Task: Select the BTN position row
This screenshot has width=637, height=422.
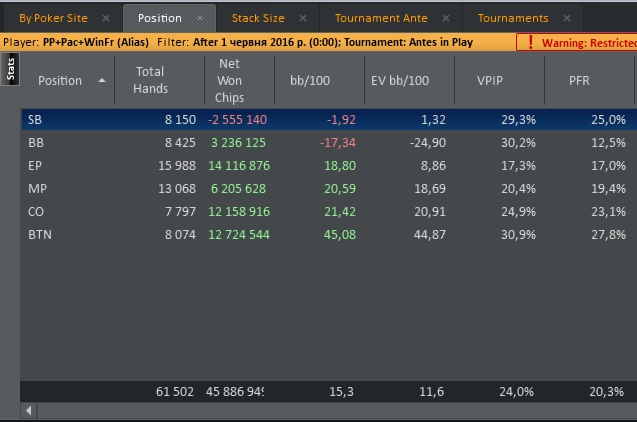Action: click(x=329, y=235)
